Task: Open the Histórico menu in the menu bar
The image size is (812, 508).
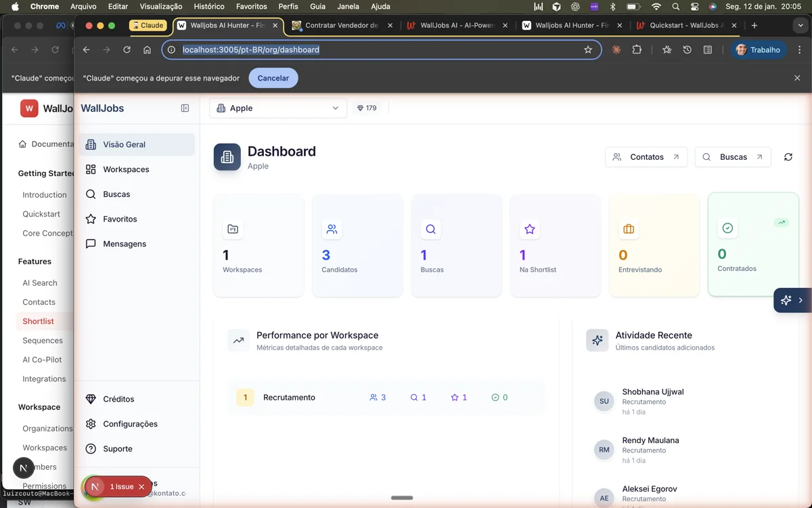Action: pos(208,6)
